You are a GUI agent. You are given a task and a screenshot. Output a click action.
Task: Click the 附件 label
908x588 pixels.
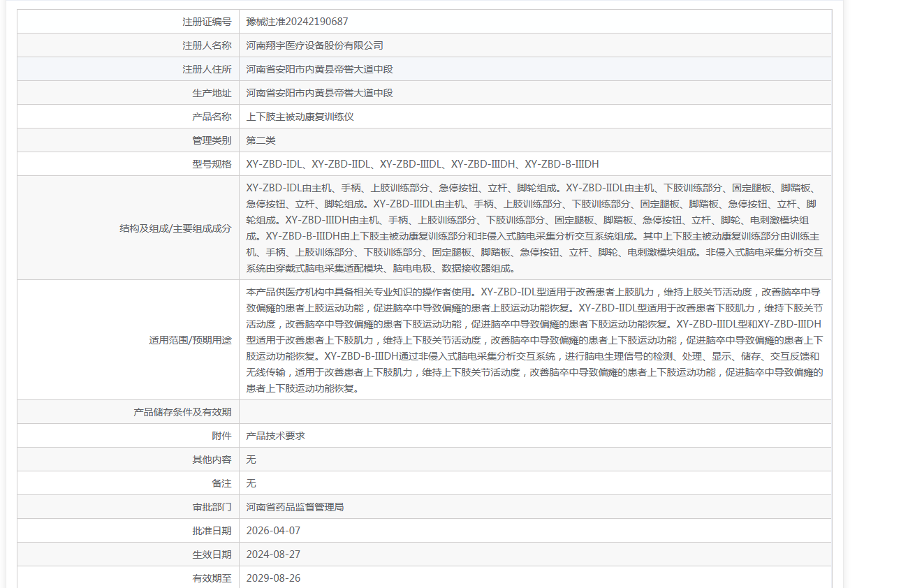click(x=221, y=436)
